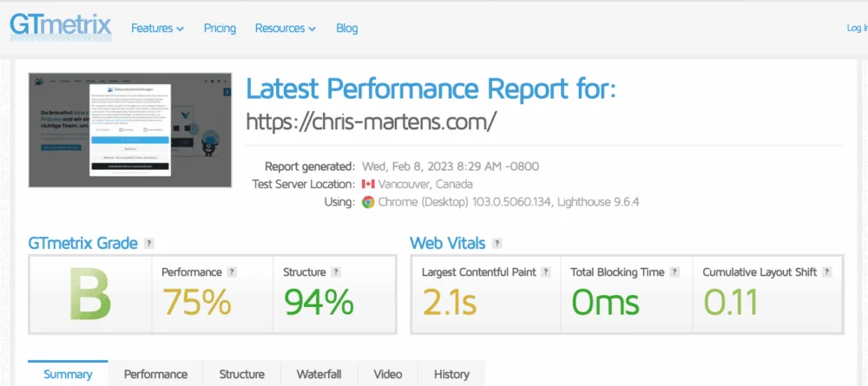Open the Blog link
Screen dimensions: 868x386
pos(346,28)
